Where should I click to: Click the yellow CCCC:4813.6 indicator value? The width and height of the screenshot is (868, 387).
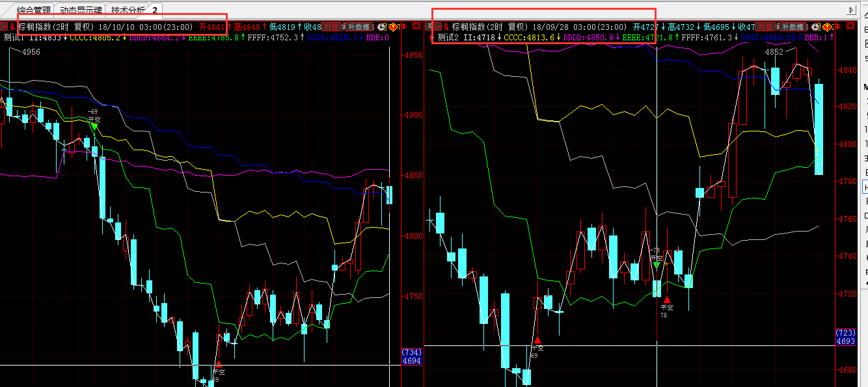pos(529,38)
